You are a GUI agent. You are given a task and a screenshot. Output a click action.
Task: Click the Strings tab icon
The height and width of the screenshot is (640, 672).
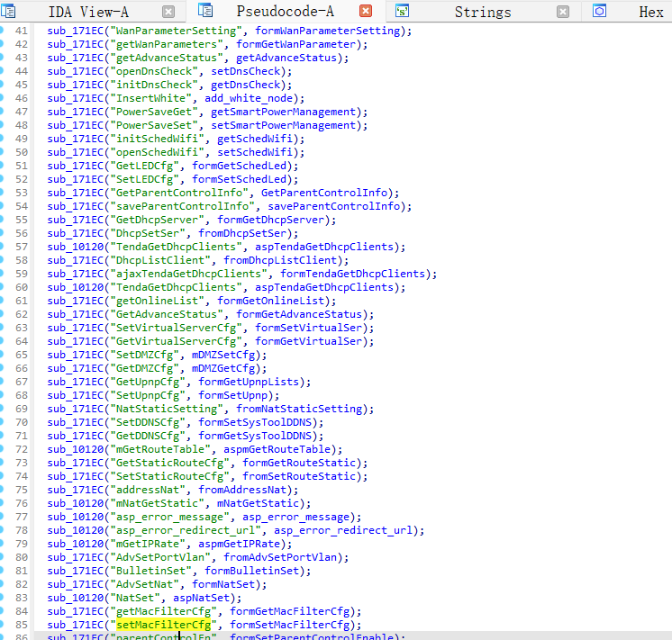pos(402,11)
